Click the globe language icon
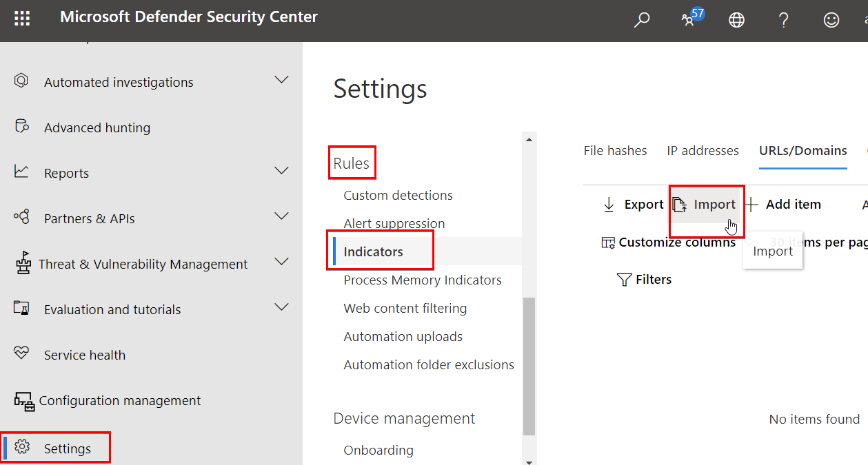This screenshot has height=465, width=868. coord(736,20)
